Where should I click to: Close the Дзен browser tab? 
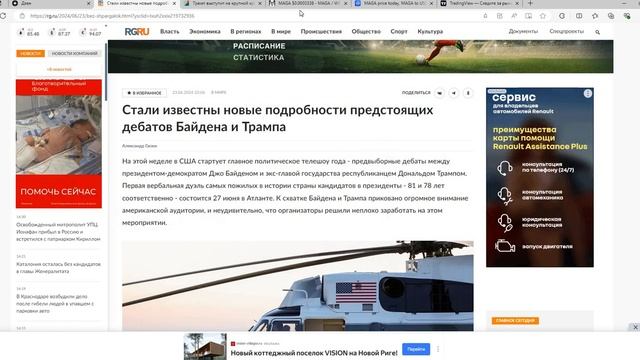[x=89, y=3]
